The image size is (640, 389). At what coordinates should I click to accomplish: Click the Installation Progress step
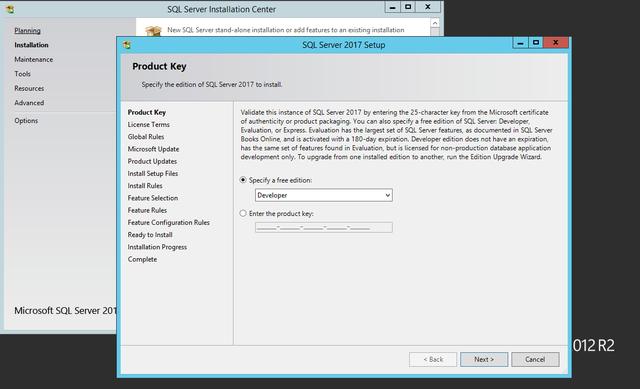tap(157, 247)
